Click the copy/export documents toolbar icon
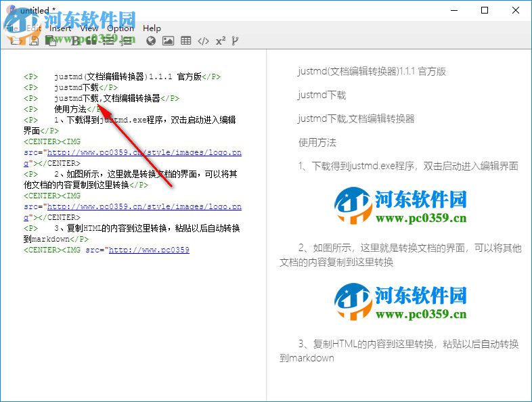532x402 pixels. tap(51, 41)
